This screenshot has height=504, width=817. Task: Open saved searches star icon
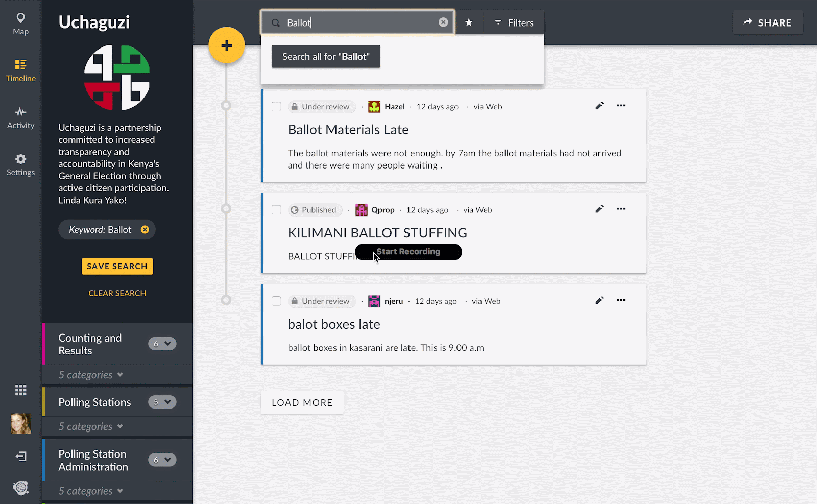click(469, 22)
